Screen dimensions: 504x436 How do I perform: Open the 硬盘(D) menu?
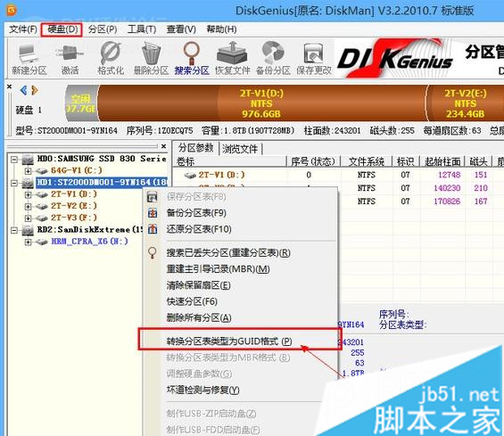(62, 29)
